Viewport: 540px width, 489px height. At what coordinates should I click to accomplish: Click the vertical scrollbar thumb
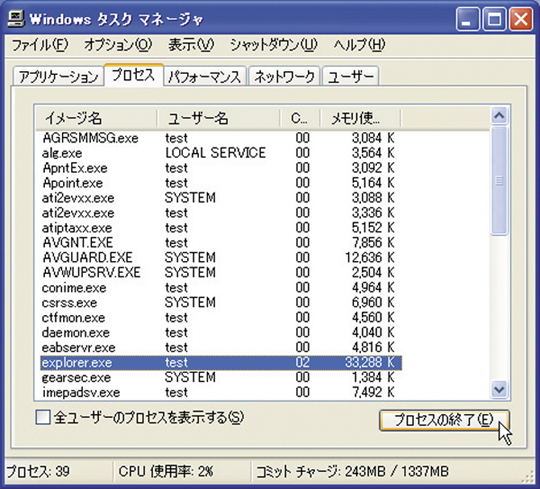[x=499, y=181]
